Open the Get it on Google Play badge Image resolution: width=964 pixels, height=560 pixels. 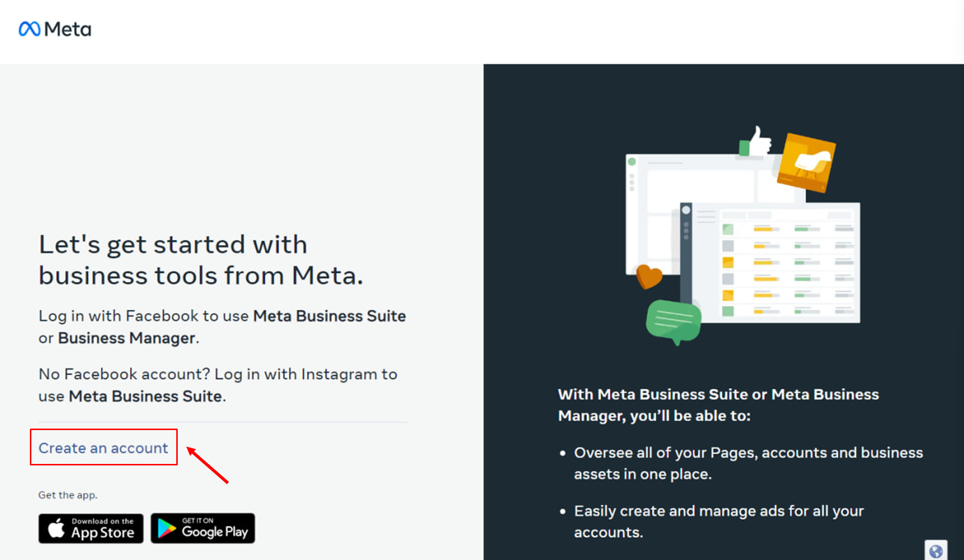pos(203,528)
